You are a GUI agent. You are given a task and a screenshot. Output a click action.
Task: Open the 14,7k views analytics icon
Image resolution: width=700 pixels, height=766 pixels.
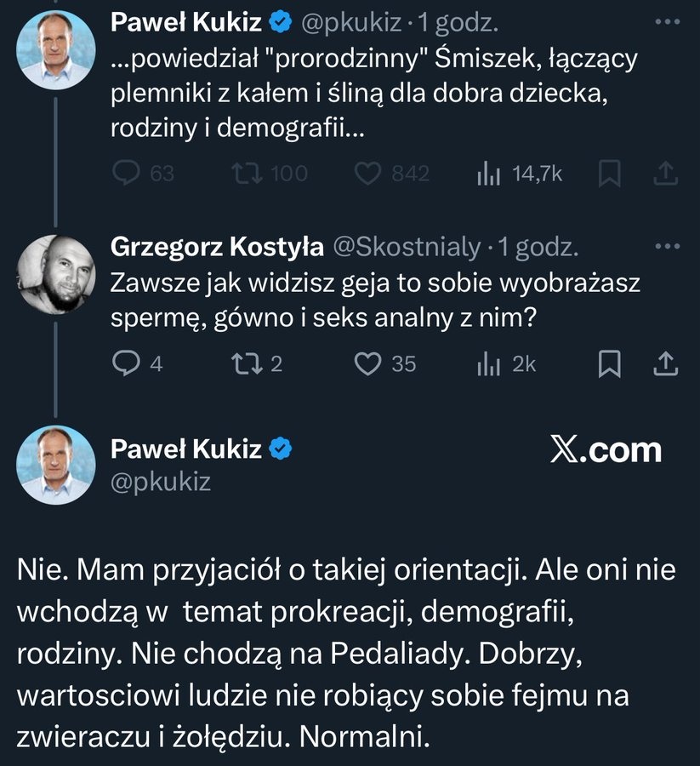pyautogui.click(x=488, y=174)
